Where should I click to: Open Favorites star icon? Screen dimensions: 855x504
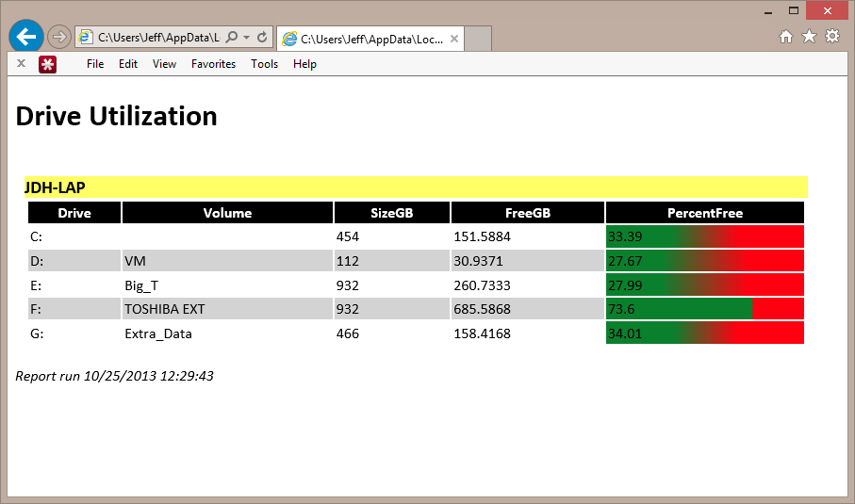tap(809, 37)
